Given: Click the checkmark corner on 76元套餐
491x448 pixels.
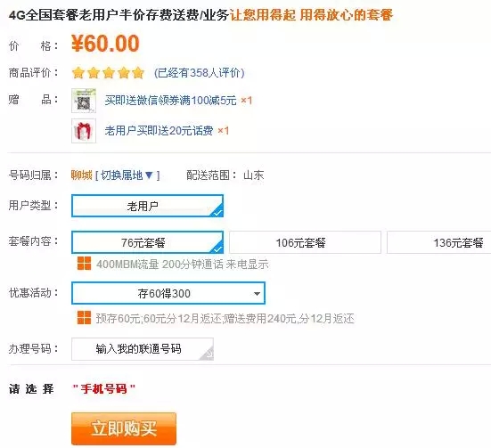Looking at the screenshot, I should click(217, 248).
